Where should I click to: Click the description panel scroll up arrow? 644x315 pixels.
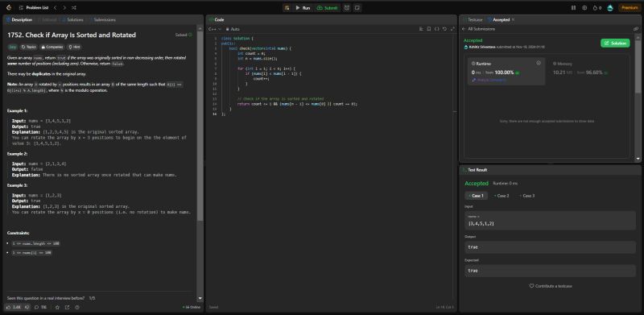200,29
